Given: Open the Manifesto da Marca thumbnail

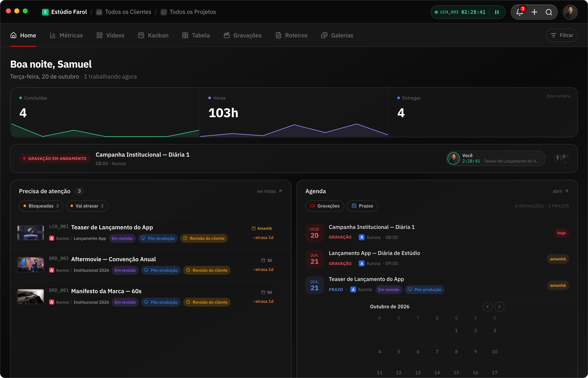Looking at the screenshot, I should [31, 297].
